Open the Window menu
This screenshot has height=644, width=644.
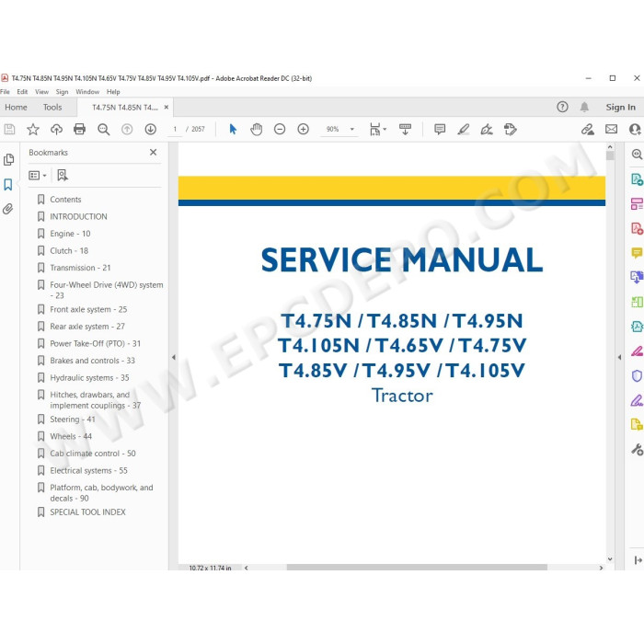(87, 92)
